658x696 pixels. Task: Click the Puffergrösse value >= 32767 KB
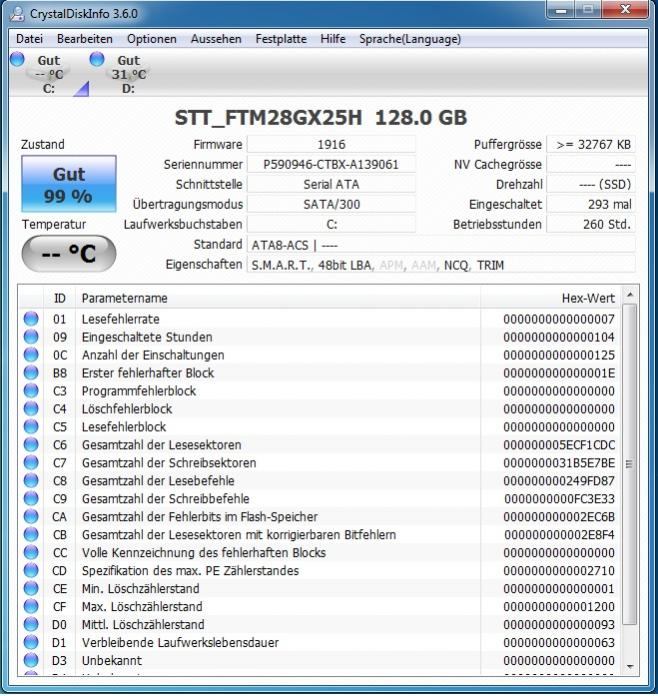tap(591, 145)
